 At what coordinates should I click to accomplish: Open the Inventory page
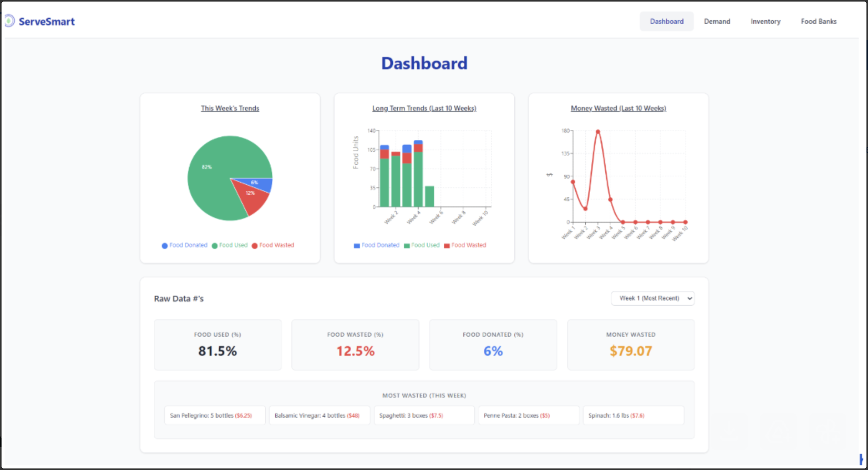(x=765, y=21)
